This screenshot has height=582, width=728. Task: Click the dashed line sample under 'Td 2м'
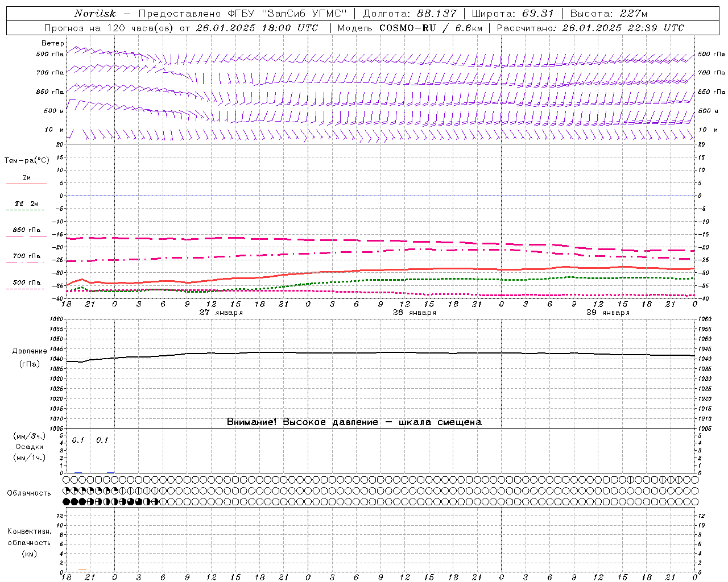[26, 210]
